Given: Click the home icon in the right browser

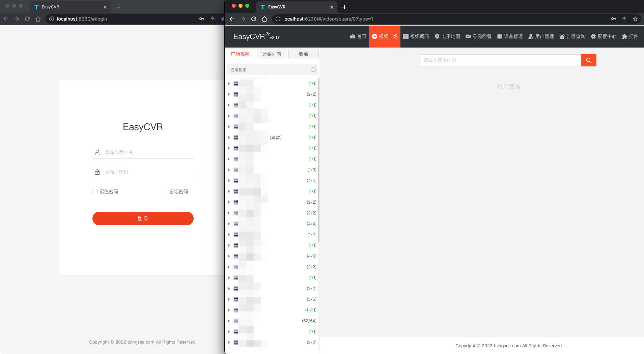Looking at the screenshot, I should pyautogui.click(x=264, y=19).
